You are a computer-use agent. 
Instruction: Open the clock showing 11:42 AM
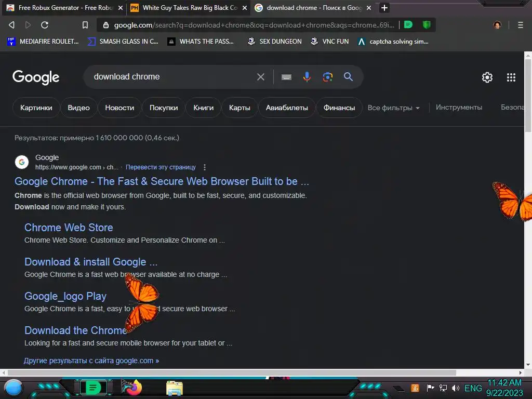(x=504, y=383)
